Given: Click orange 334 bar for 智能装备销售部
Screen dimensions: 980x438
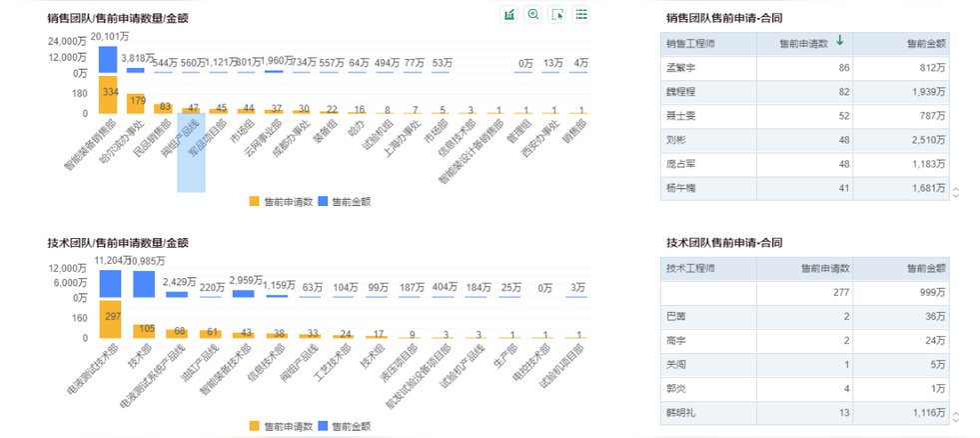Looking at the screenshot, I should [108, 94].
